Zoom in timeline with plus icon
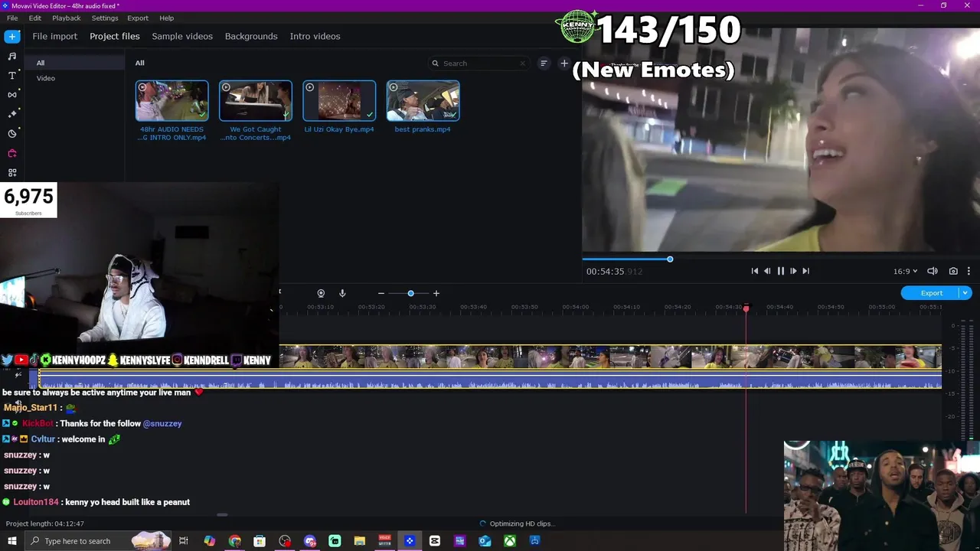 (436, 293)
